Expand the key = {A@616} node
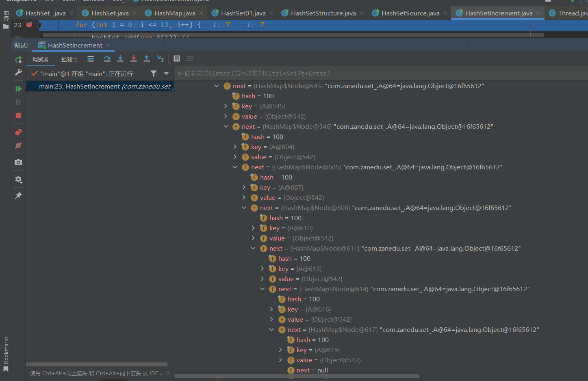Viewport: 588px width, 381px height. pos(271,309)
